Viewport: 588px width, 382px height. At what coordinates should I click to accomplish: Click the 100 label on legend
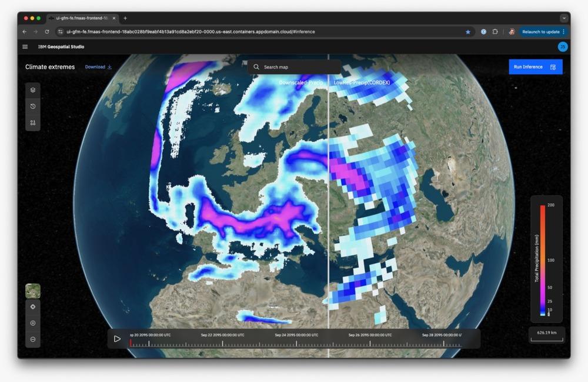(550, 260)
